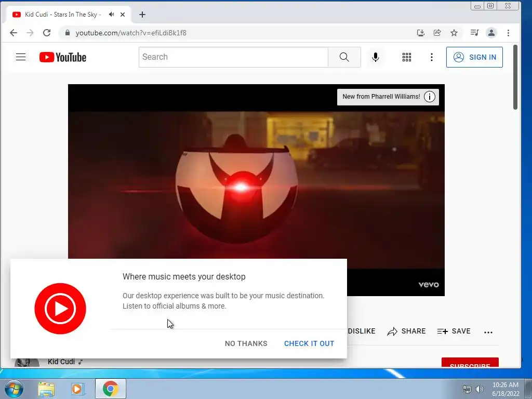Dismiss popup with NO THANKS
This screenshot has width=532, height=399.
click(x=246, y=343)
